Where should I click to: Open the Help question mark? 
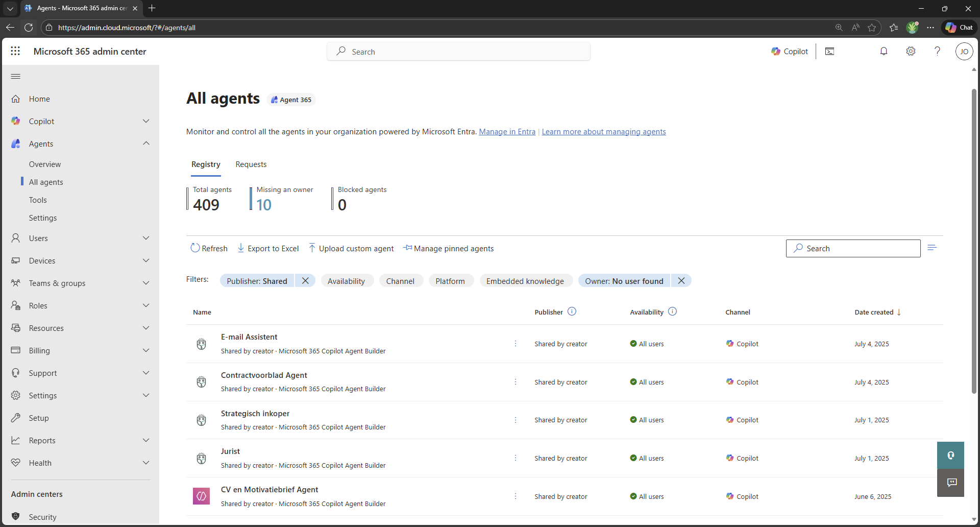(937, 51)
